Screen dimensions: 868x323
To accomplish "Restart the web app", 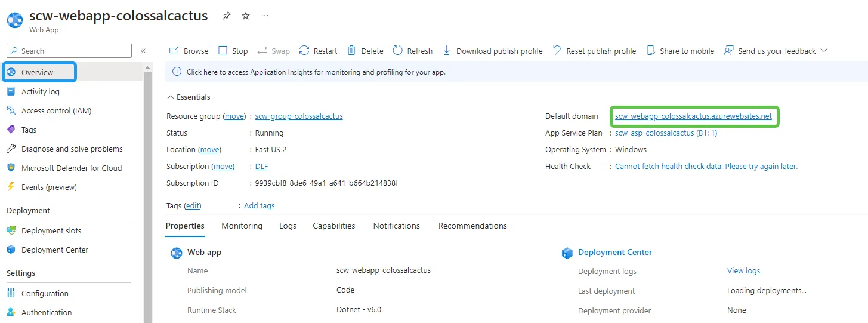I will (318, 51).
